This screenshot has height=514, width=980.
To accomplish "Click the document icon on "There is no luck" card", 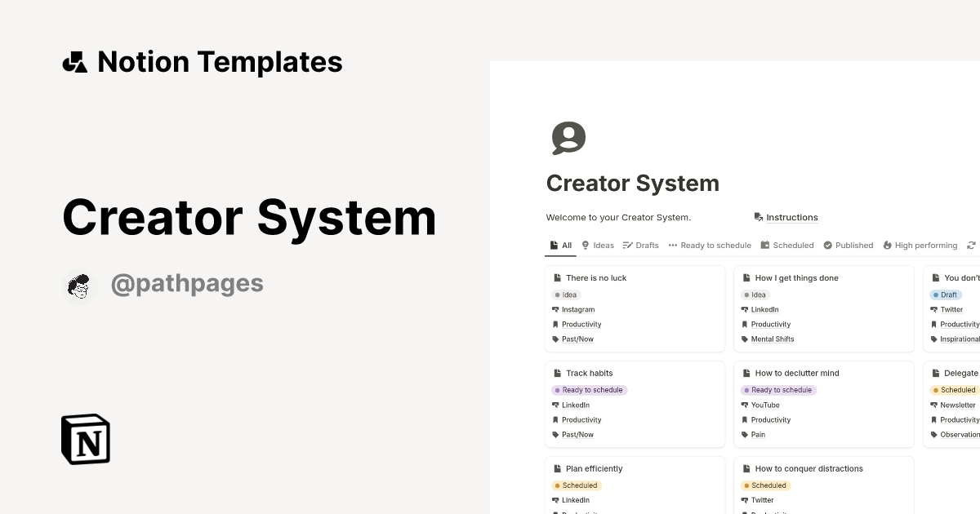I will (559, 277).
